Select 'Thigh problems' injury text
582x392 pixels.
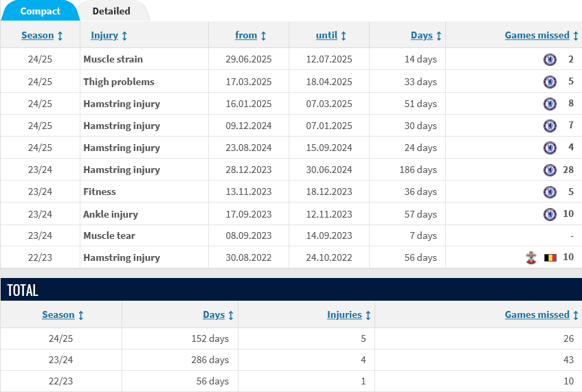(x=119, y=82)
